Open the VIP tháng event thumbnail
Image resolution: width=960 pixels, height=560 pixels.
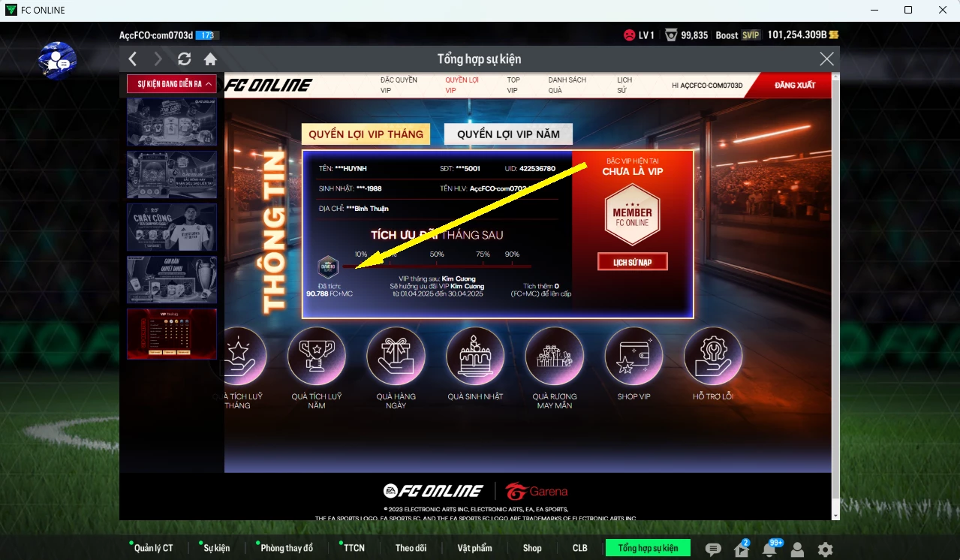[x=172, y=333]
